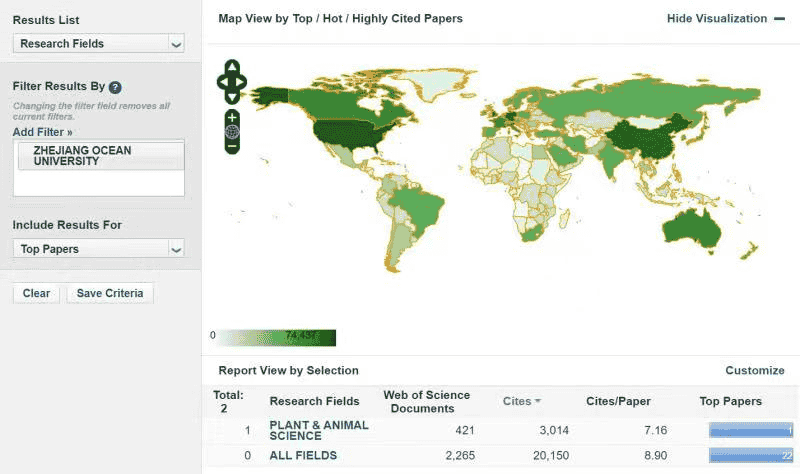Viewport: 800px width, 474px height.
Task: Expand the Top Papers include dropdown
Action: tap(98, 249)
